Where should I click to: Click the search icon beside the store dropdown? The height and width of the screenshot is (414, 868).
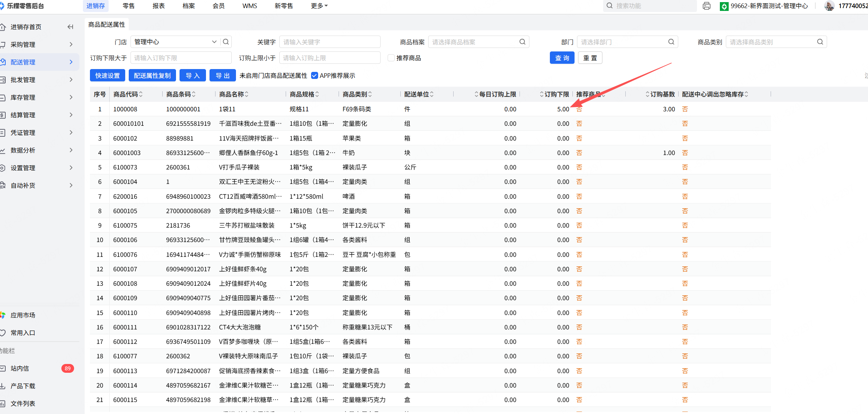[x=226, y=42]
